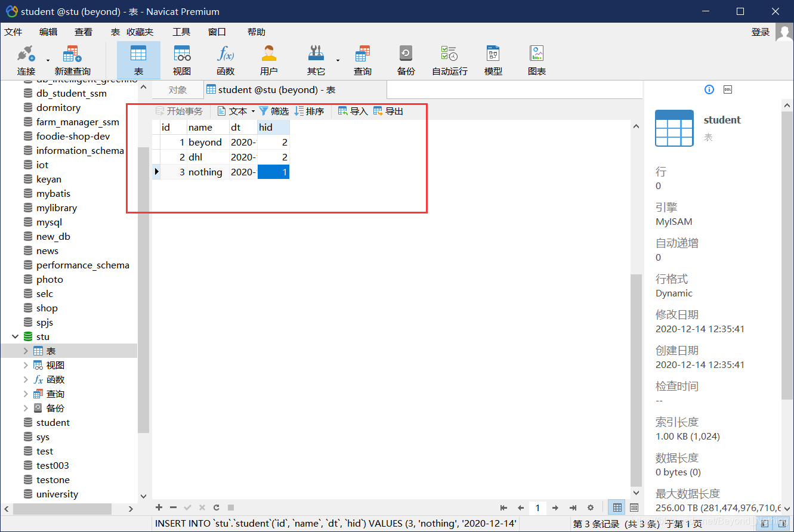This screenshot has height=532, width=794.
Task: Click the add record plus button
Action: tap(158, 508)
